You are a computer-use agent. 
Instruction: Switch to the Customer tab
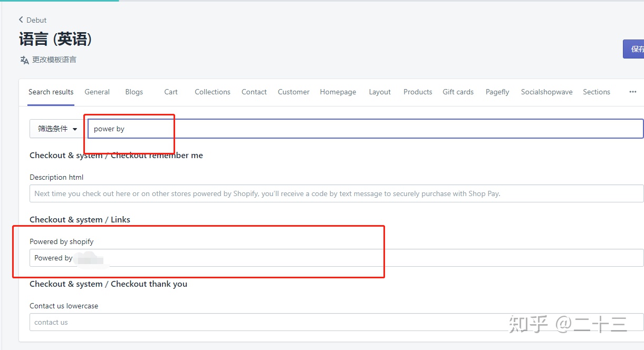[293, 92]
